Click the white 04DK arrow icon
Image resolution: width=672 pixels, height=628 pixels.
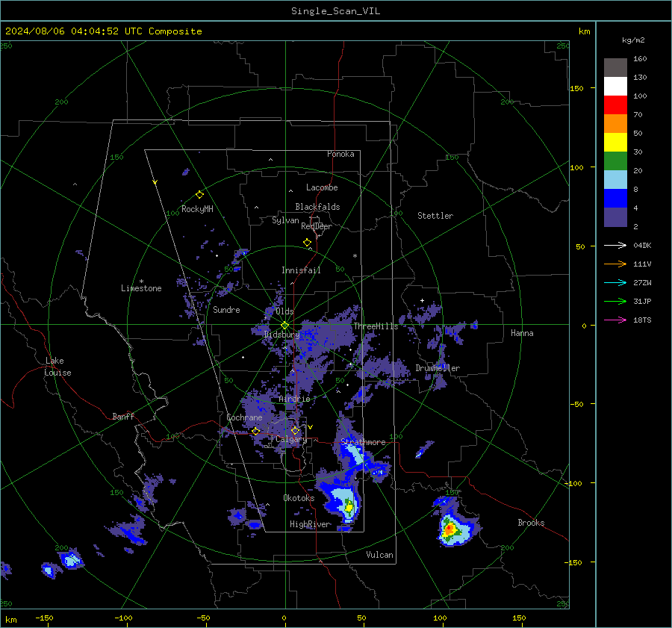click(615, 245)
